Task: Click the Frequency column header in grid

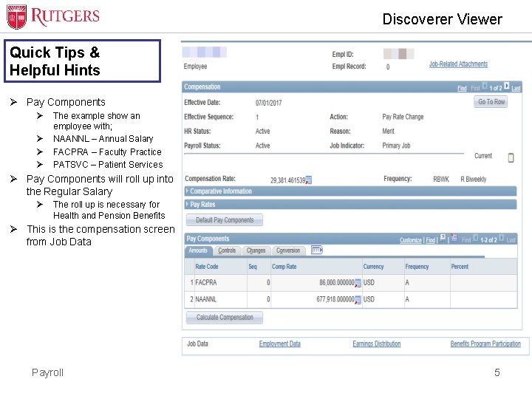Action: 417,267
